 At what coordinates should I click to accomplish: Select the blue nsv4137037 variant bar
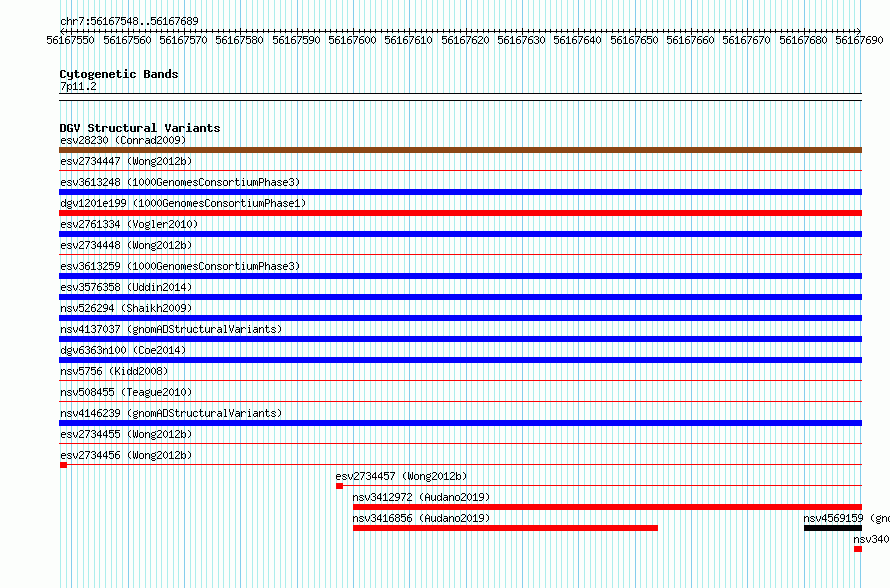coord(460,339)
